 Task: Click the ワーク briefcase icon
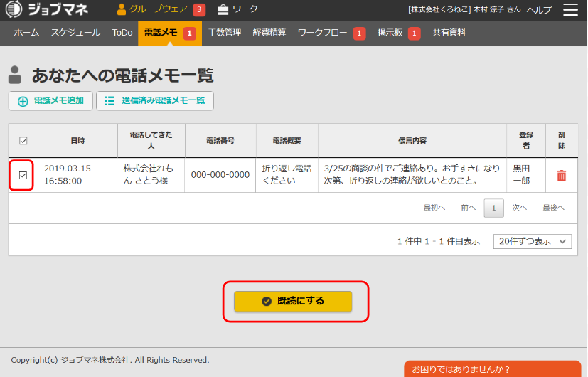point(223,9)
